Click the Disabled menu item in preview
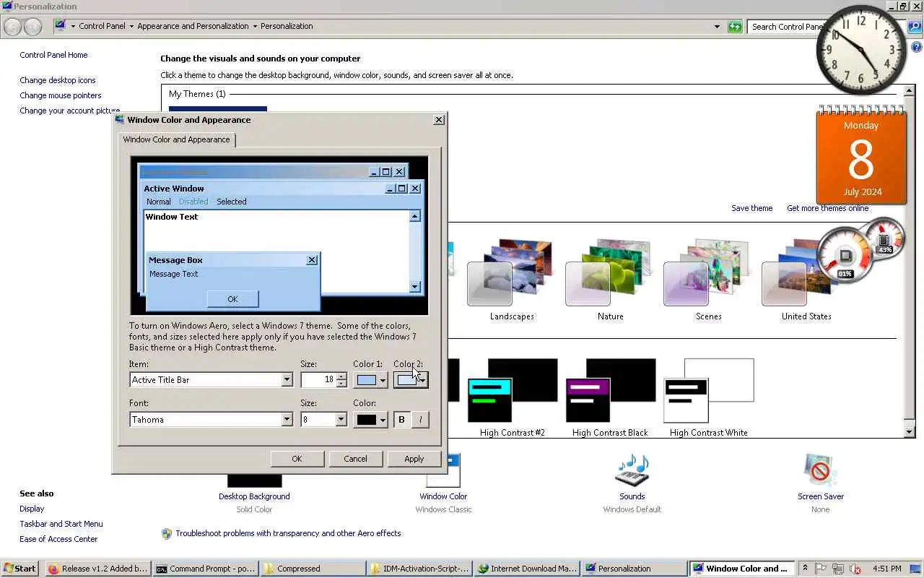924x578 pixels. click(x=193, y=202)
